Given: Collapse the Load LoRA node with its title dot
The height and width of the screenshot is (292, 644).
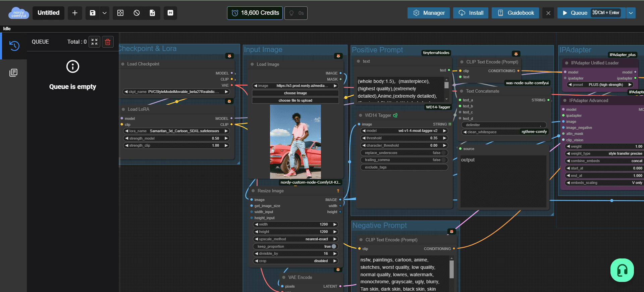Looking at the screenshot, I should pos(123,109).
